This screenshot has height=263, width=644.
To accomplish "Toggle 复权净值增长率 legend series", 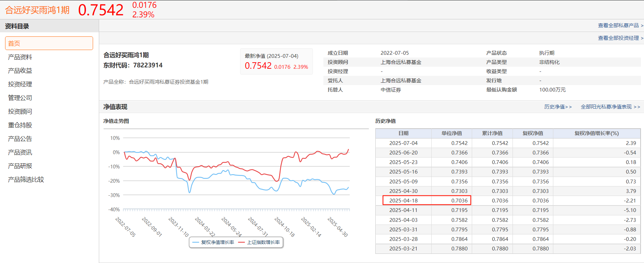I will click(213, 242).
